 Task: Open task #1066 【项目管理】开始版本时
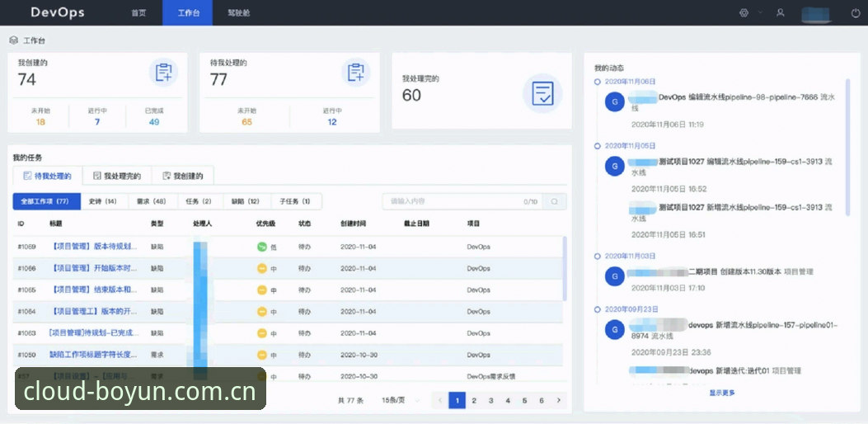93,268
